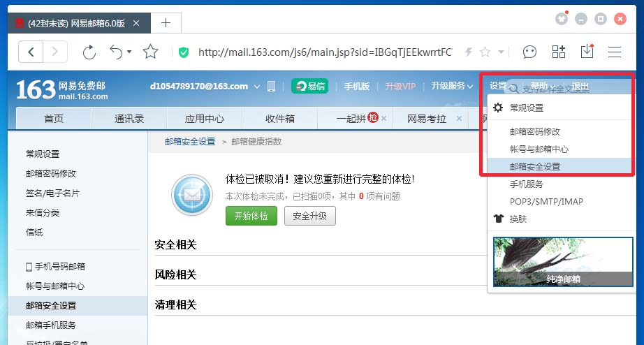Click the skin shirt icon in title bar

pos(562,18)
